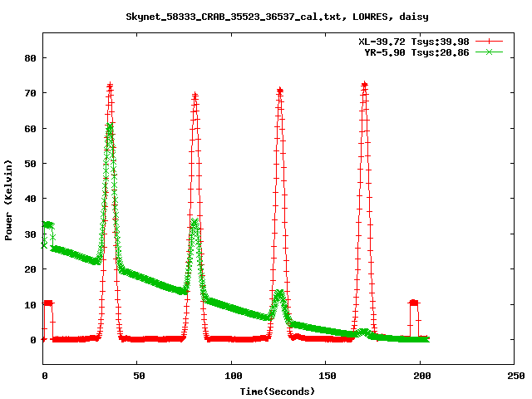Click the y-axis tick label 70
The width and height of the screenshot is (532, 399).
tap(30, 93)
